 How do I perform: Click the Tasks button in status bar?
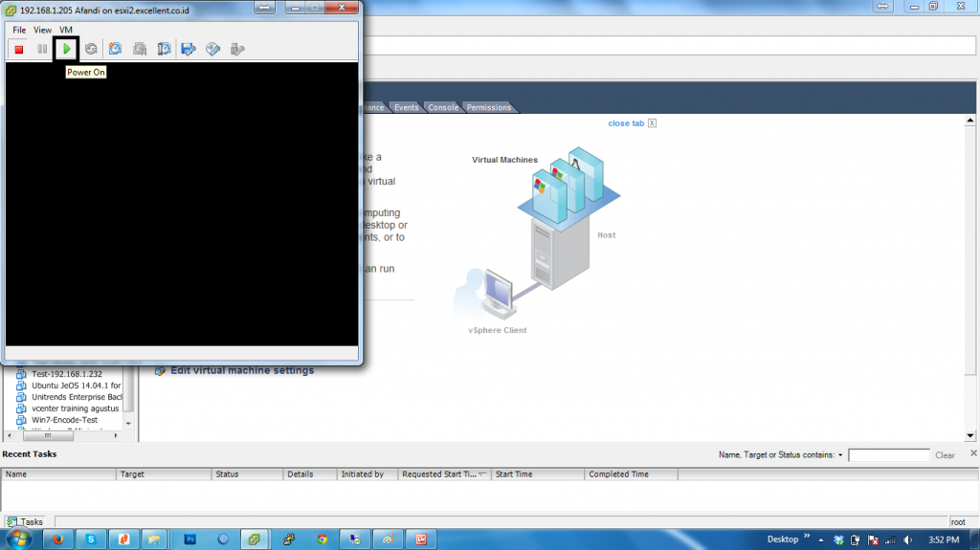[26, 522]
